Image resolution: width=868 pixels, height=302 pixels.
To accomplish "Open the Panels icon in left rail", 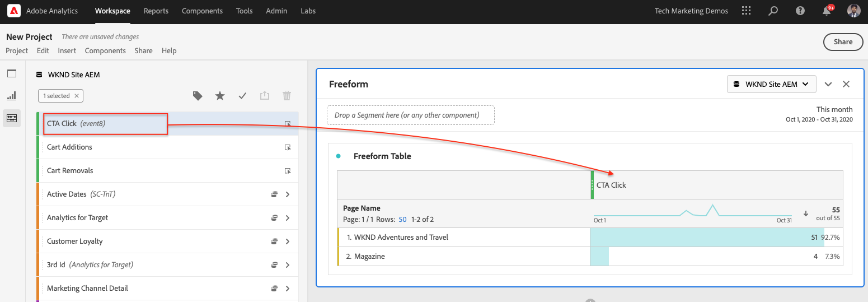I will (x=12, y=73).
